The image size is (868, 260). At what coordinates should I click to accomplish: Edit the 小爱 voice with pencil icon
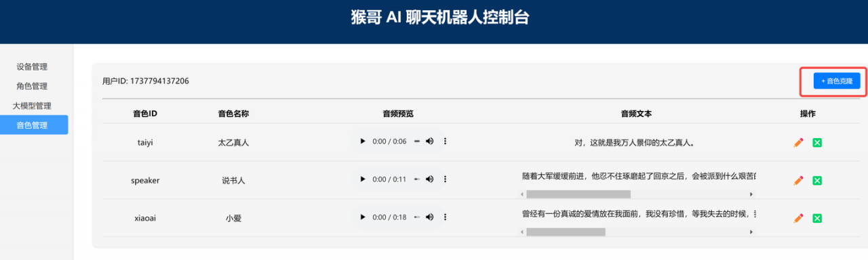[x=798, y=218]
